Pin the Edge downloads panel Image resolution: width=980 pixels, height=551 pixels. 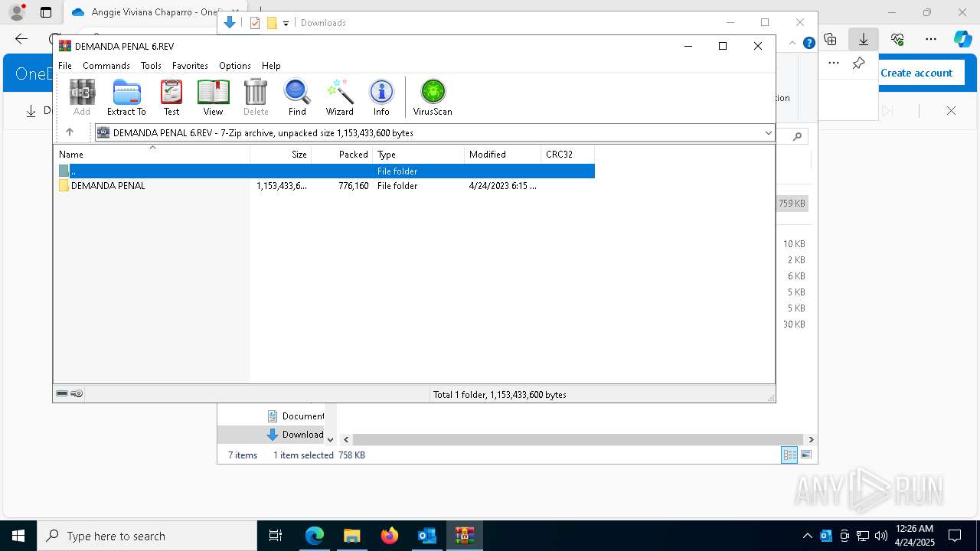[x=859, y=64]
